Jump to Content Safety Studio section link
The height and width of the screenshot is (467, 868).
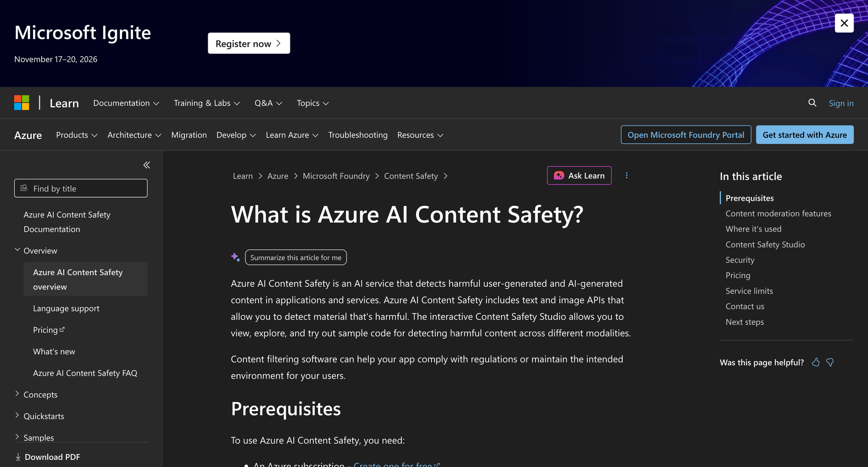(765, 245)
